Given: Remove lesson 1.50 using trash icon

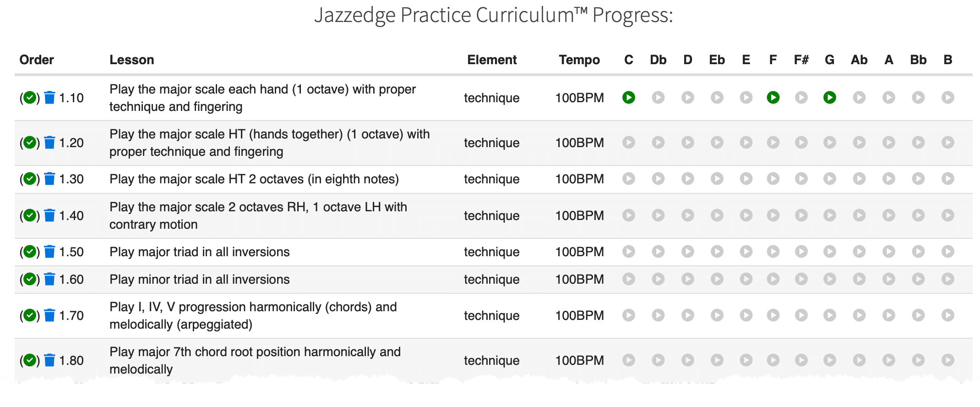Looking at the screenshot, I should 49,252.
